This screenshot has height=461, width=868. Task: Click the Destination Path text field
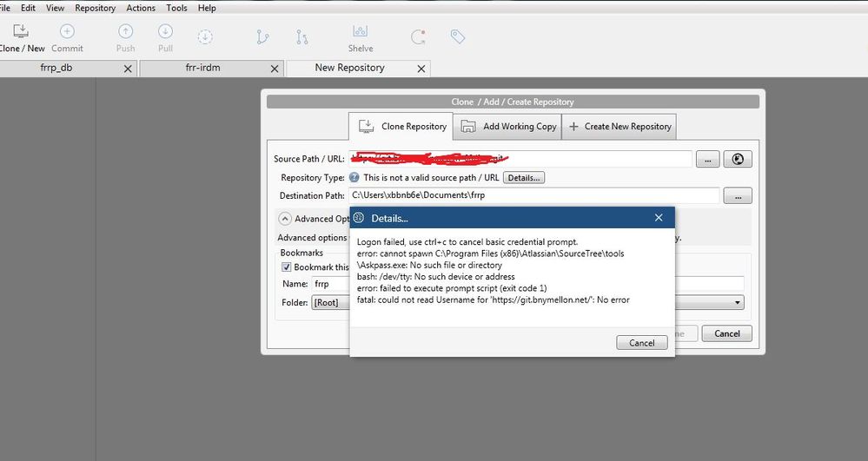point(533,195)
